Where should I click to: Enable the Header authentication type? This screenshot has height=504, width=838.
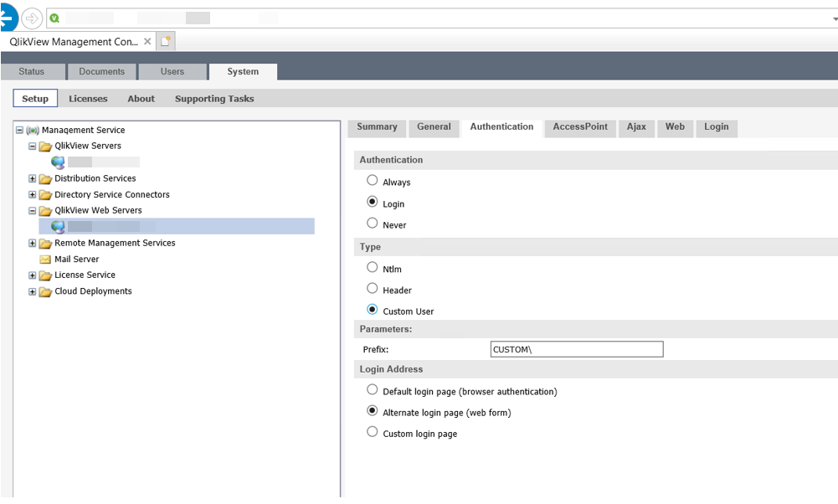(x=372, y=290)
